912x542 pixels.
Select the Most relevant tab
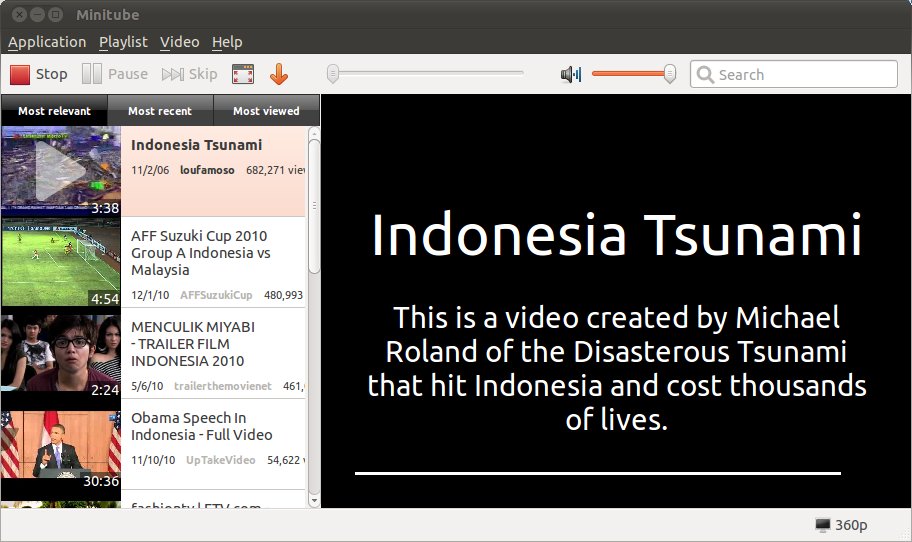click(x=54, y=111)
